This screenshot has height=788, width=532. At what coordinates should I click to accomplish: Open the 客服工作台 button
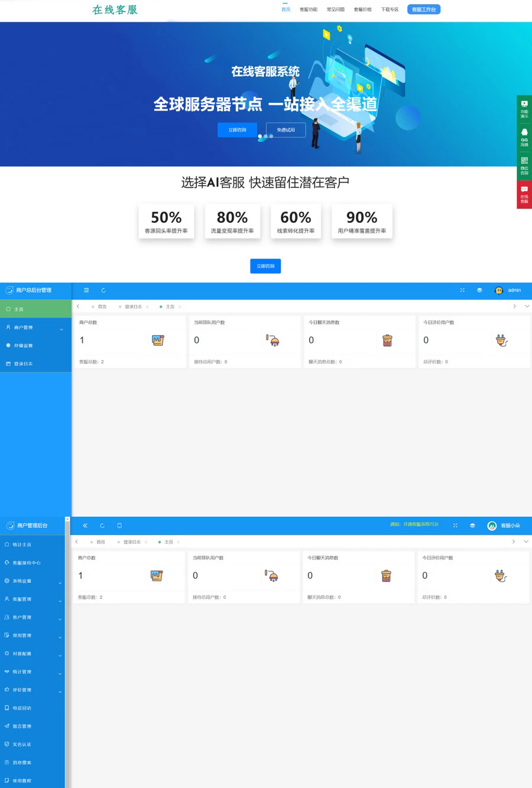point(423,9)
